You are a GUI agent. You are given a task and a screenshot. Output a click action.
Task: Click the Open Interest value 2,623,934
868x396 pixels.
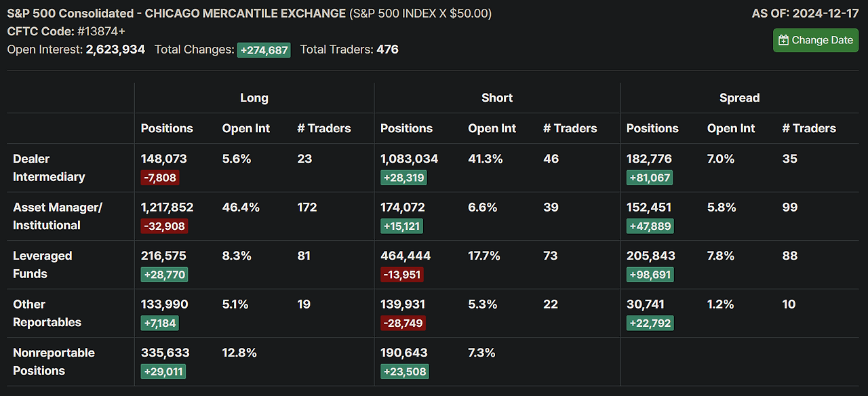115,49
